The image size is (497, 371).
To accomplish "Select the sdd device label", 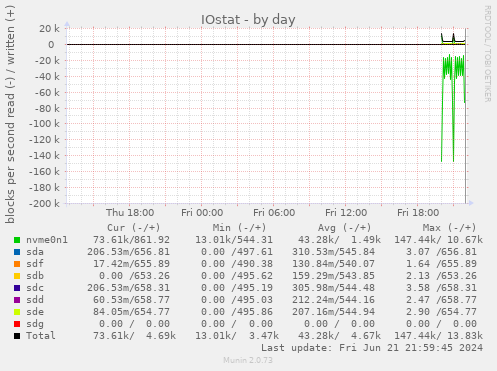I will click(35, 300).
